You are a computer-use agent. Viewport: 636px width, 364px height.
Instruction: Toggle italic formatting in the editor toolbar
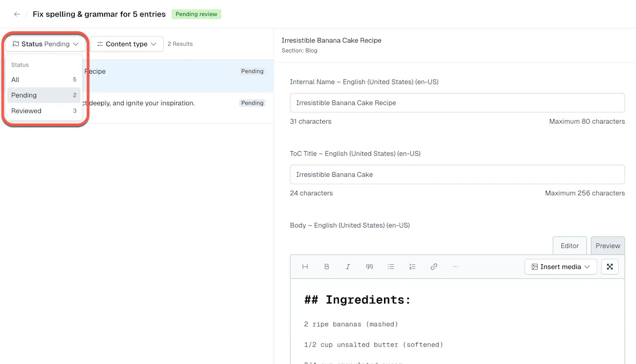pyautogui.click(x=348, y=266)
